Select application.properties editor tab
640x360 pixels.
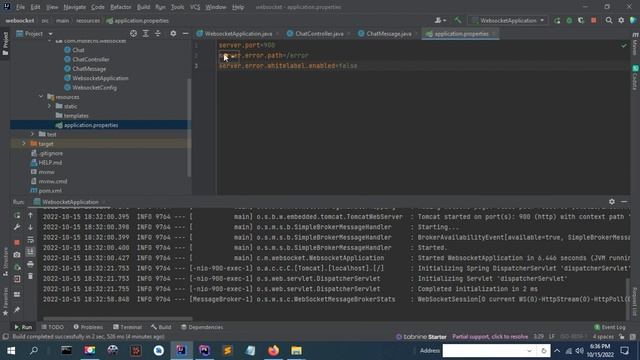[x=460, y=34]
